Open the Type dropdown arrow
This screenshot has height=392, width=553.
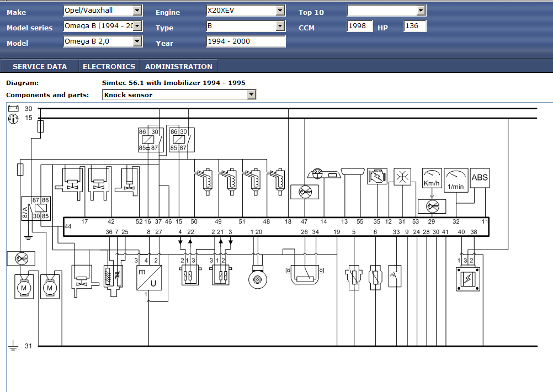point(280,26)
